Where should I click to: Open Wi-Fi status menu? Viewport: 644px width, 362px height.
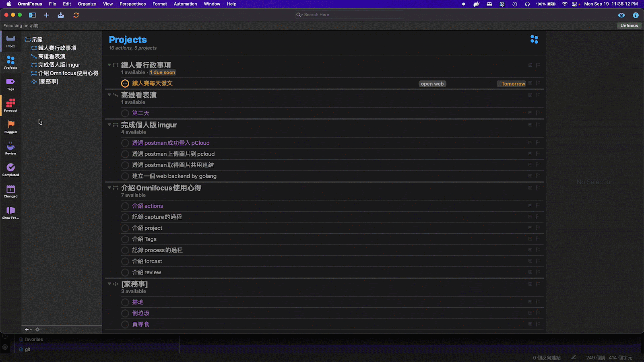coord(564,4)
